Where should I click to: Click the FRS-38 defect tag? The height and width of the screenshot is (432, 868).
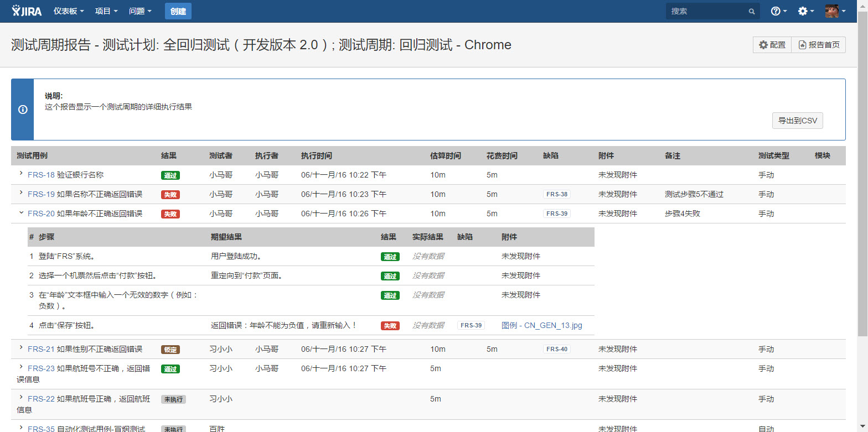(557, 194)
